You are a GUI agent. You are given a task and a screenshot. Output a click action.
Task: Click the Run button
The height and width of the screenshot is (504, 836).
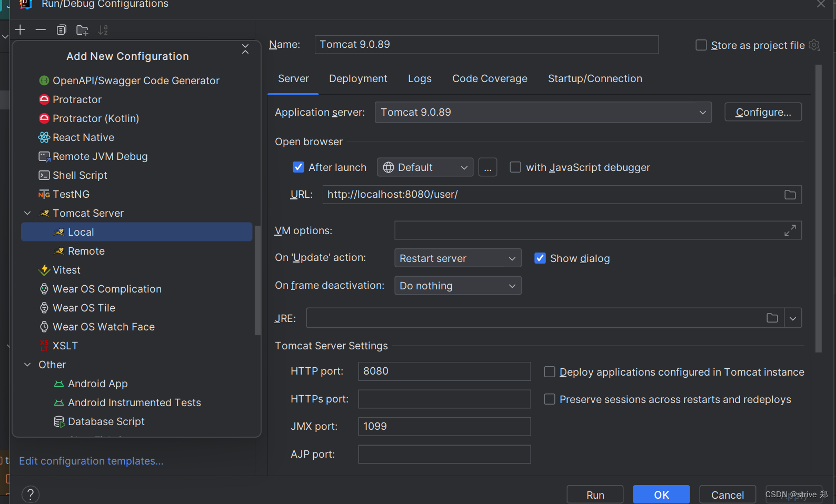(595, 495)
